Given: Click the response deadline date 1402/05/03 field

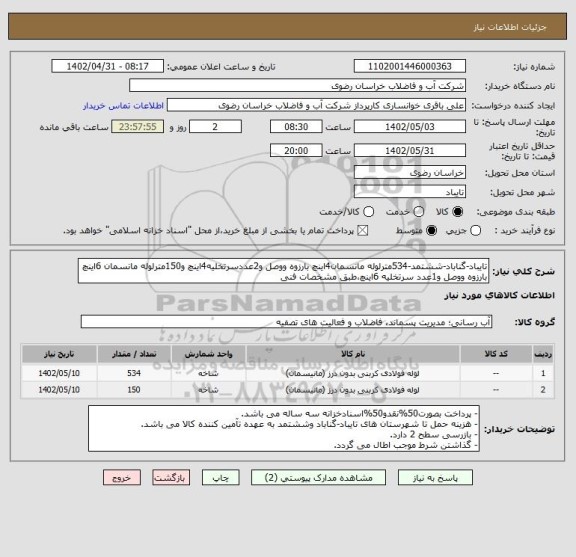Looking at the screenshot, I should [x=410, y=127].
